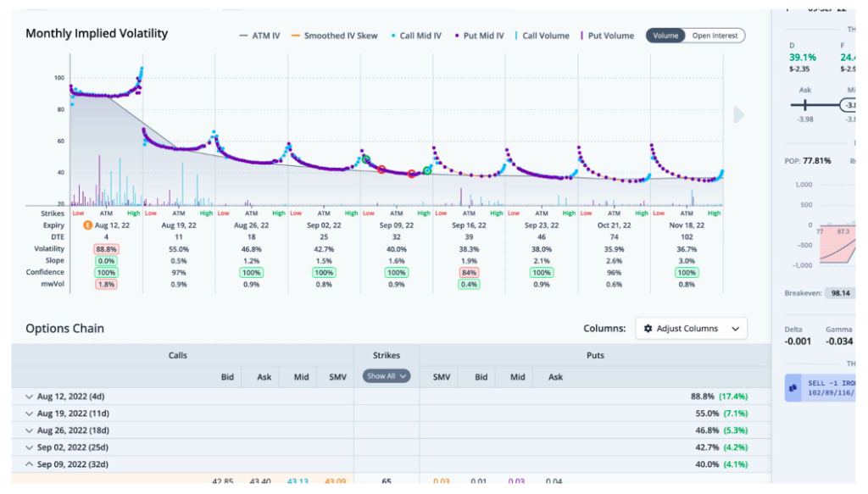Open the Adjust Columns dropdown
Image resolution: width=868 pixels, height=494 pixels.
coord(692,329)
